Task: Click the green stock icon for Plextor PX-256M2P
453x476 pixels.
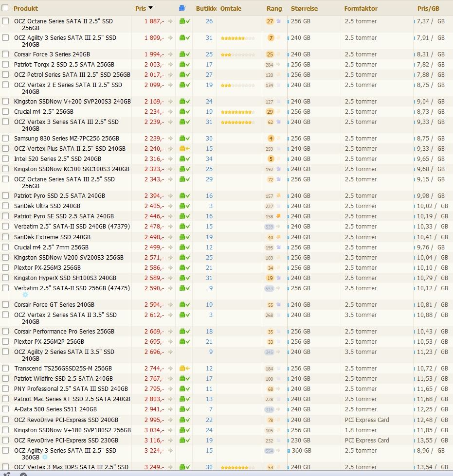Action: pos(184,341)
